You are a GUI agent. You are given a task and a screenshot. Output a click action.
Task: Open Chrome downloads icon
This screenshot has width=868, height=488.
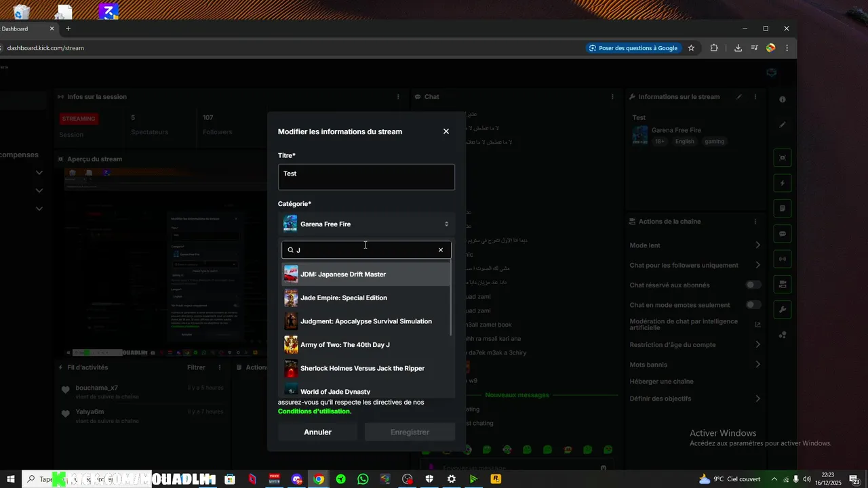tap(738, 48)
